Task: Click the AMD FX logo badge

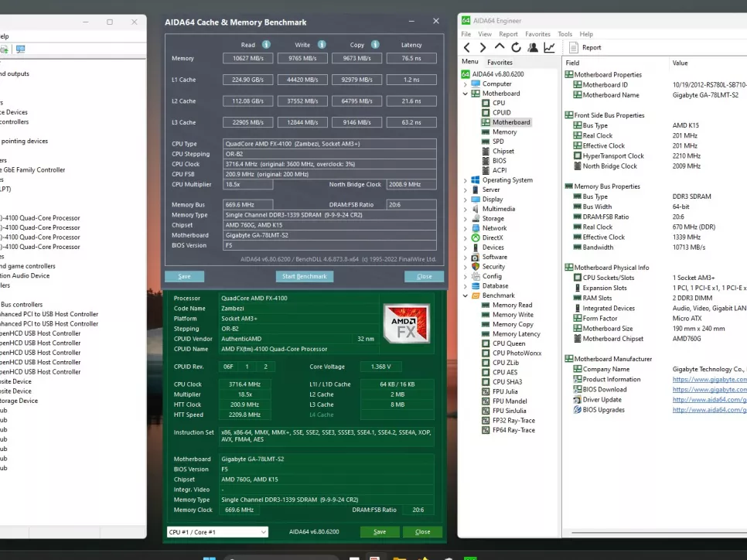Action: click(x=407, y=324)
